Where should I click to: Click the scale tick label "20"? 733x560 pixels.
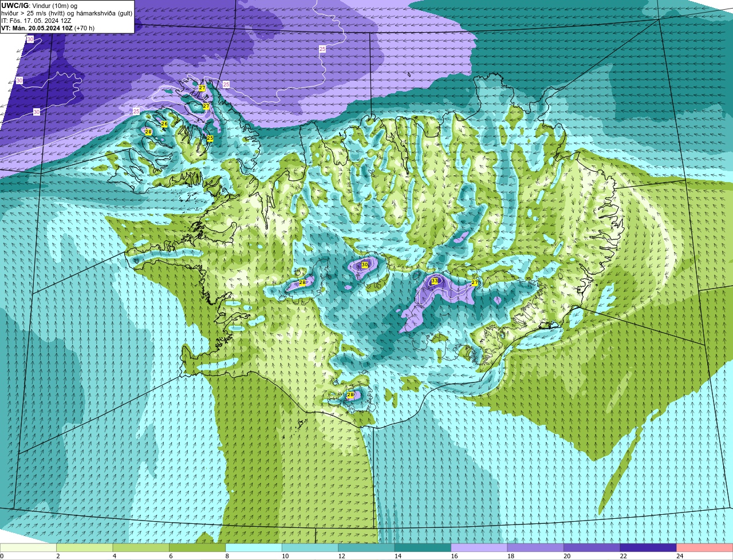click(567, 556)
